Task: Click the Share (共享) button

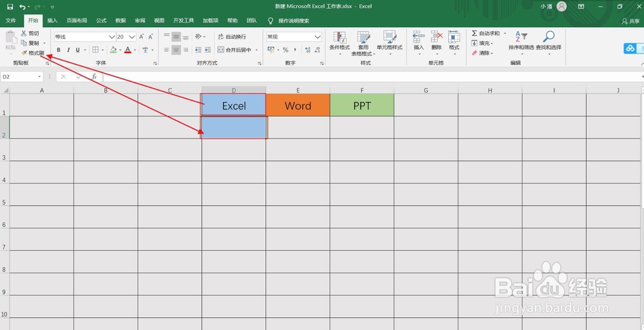Action: (x=631, y=21)
